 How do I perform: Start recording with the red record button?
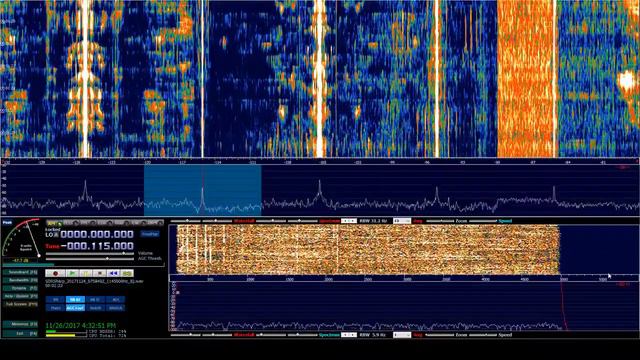point(56,273)
